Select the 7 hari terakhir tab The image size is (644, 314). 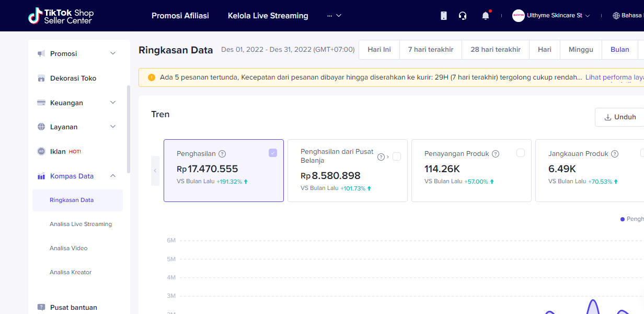click(x=431, y=50)
